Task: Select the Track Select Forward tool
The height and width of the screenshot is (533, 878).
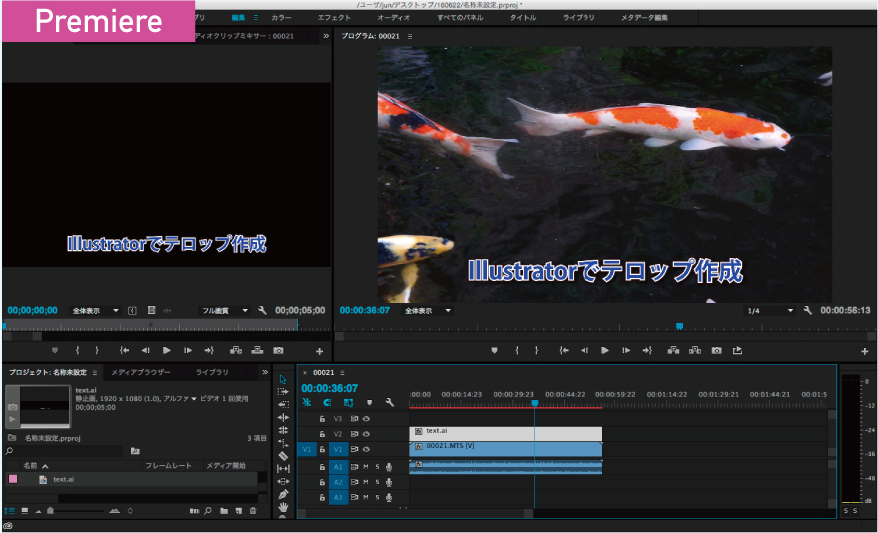Action: click(x=283, y=391)
